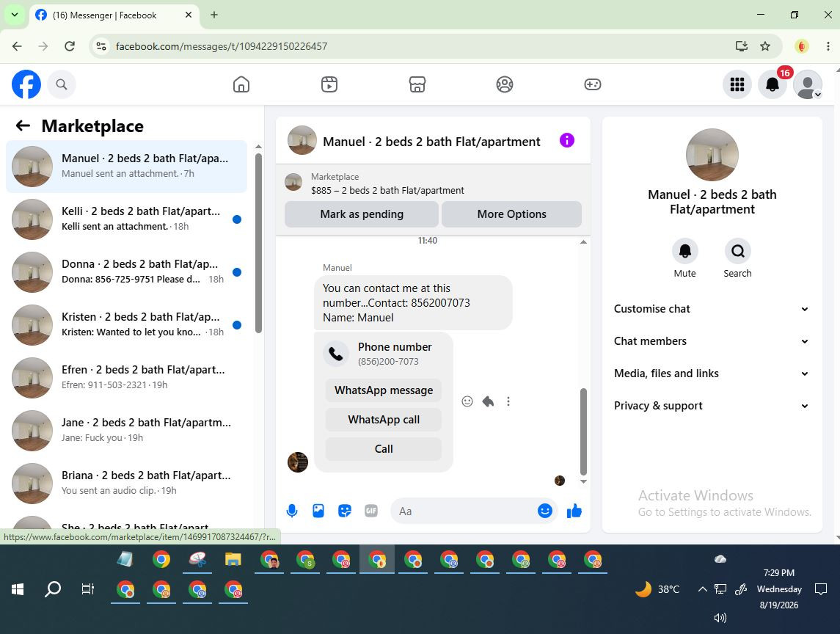Viewport: 840px width, 634px height.
Task: Show hidden system tray icons
Action: coord(702,589)
